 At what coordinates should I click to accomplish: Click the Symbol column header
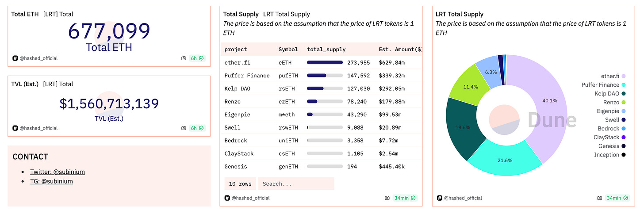pos(288,50)
